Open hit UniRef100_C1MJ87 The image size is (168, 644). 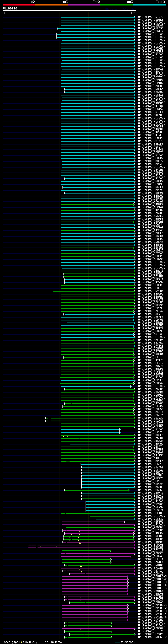tap(151, 25)
